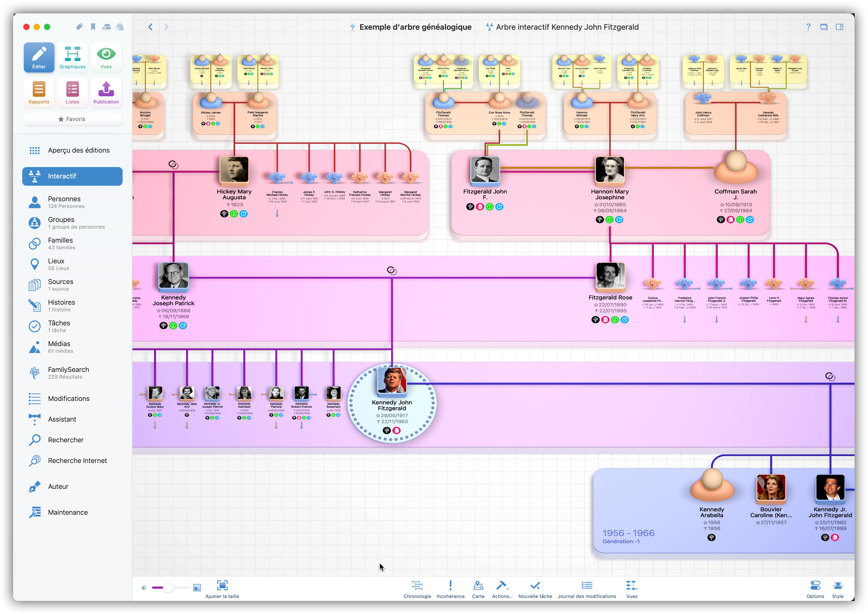Expand the bottom Vues dropdown

[631, 589]
